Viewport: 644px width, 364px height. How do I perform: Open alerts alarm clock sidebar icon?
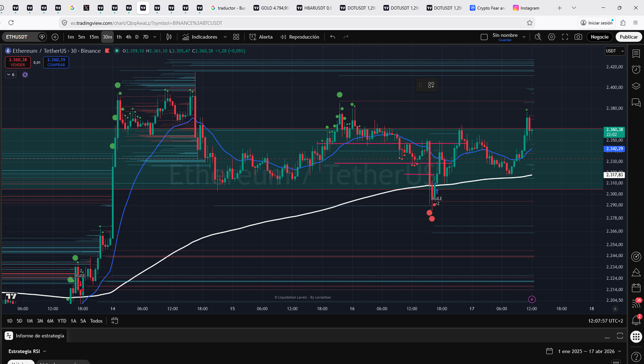[x=636, y=70]
